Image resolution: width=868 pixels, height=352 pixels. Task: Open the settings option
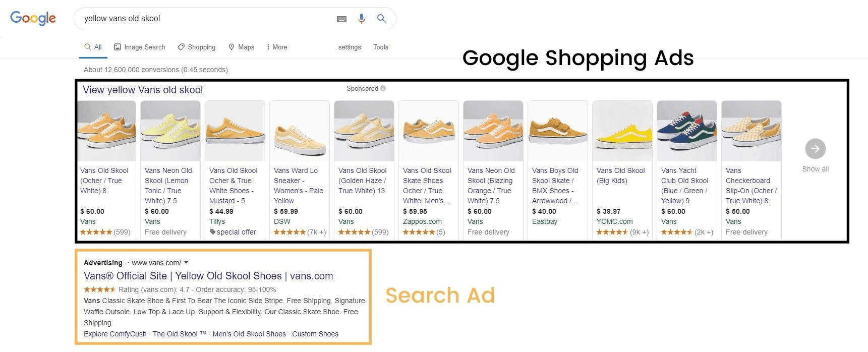(349, 47)
